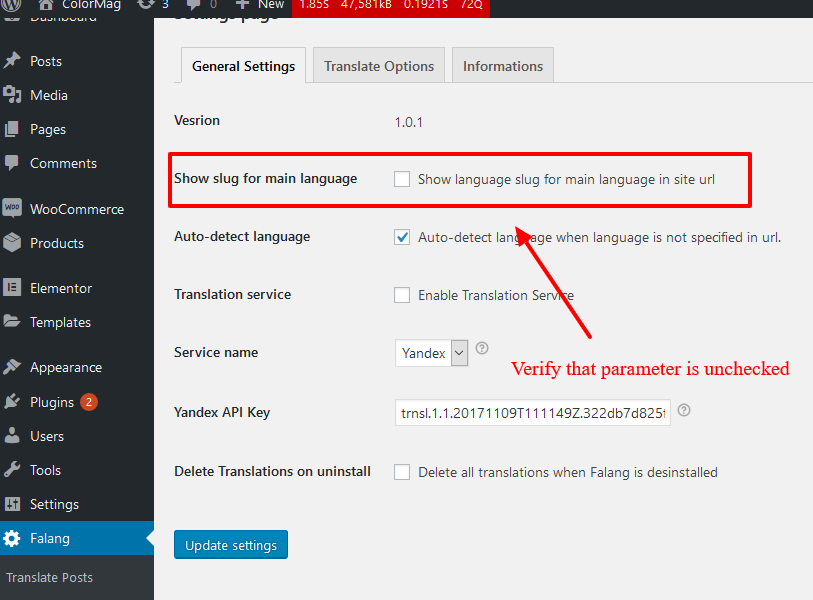
Task: Click the Settings sliders icon
Action: [x=12, y=504]
